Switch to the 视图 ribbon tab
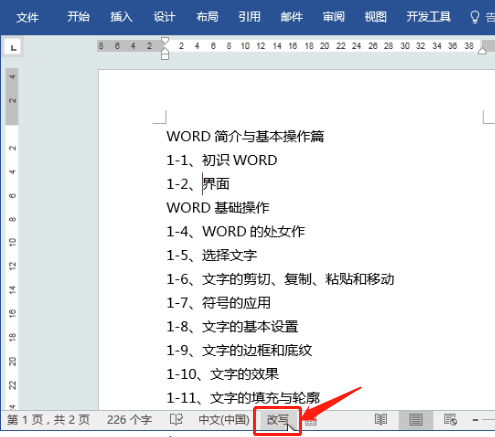The image size is (495, 437). click(x=375, y=17)
